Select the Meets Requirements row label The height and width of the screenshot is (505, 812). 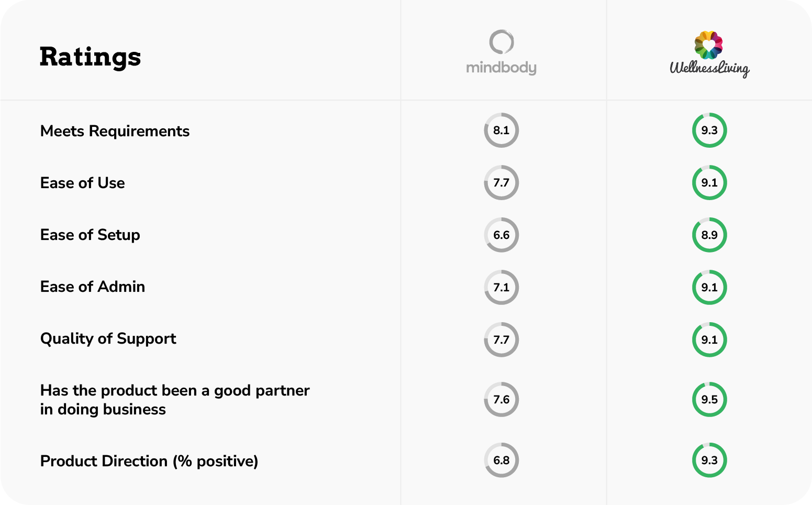tap(115, 131)
